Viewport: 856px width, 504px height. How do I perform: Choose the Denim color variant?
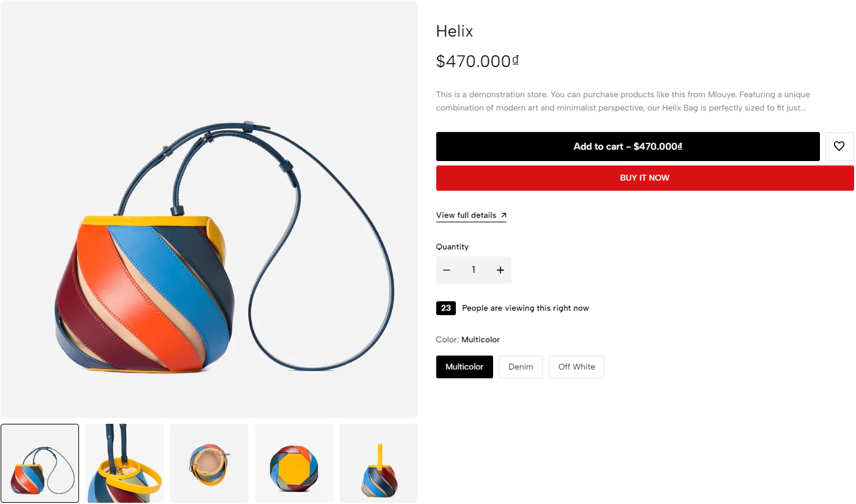(x=521, y=367)
